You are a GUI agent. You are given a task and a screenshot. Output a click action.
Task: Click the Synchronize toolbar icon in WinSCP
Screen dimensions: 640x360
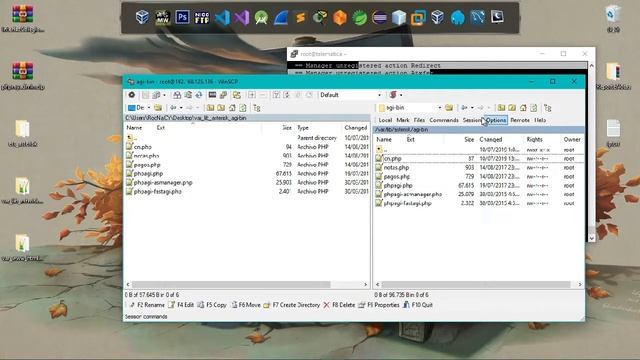point(198,95)
